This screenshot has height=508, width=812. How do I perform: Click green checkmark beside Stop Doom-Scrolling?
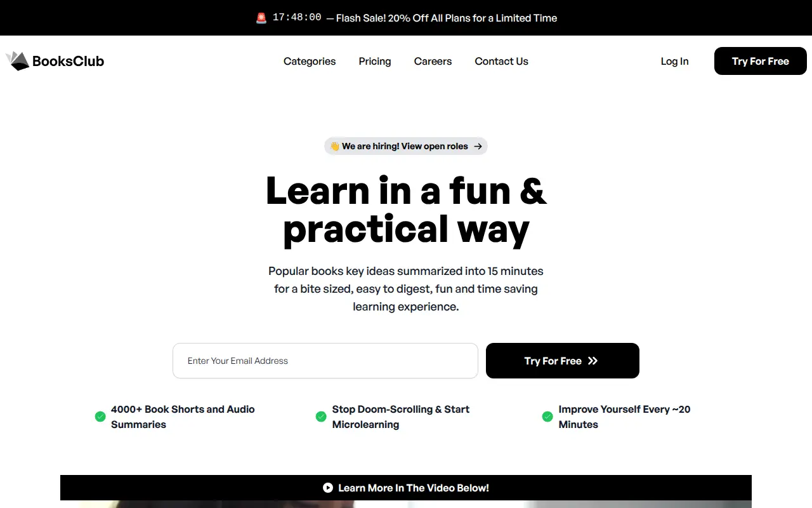click(321, 417)
